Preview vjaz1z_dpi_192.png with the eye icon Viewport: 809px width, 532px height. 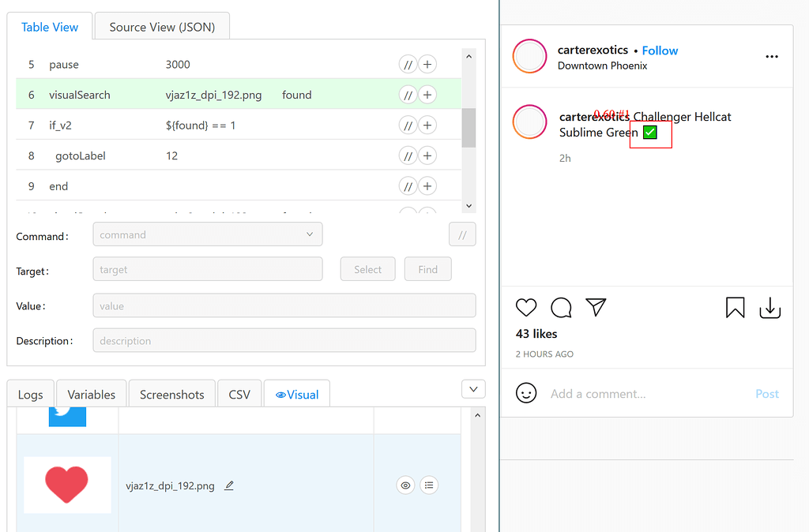405,485
